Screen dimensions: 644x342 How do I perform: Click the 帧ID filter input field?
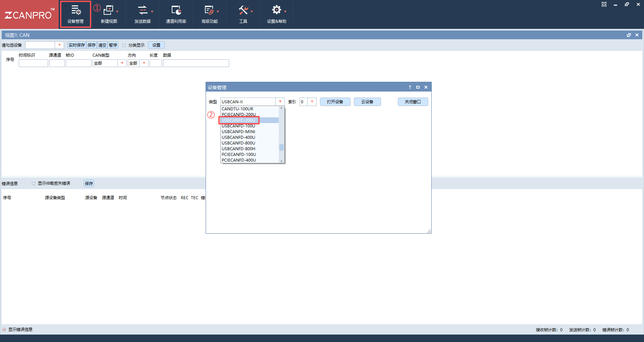(x=78, y=63)
